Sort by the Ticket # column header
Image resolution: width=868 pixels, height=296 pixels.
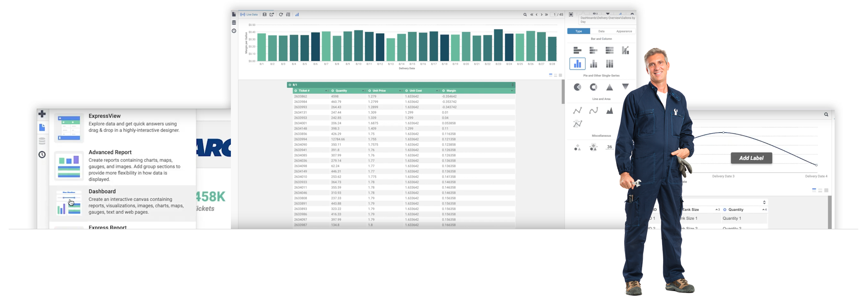click(311, 91)
